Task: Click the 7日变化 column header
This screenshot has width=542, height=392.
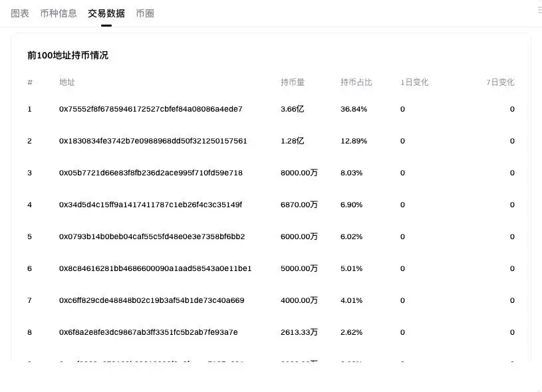Action: (500, 82)
